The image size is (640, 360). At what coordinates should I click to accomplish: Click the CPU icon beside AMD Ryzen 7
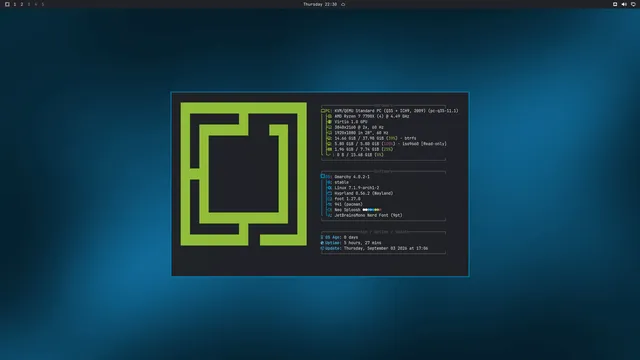click(x=329, y=116)
